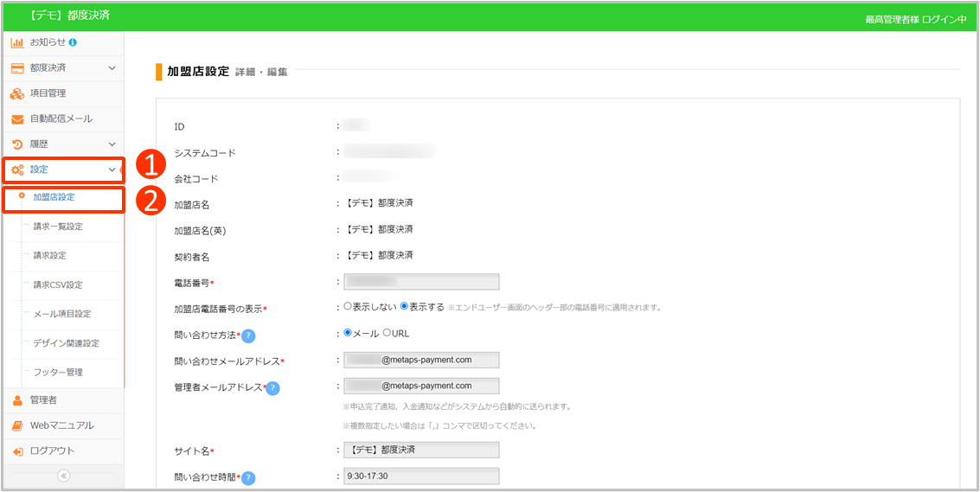Go to フッター管理 settings page
Viewport: 980px width, 492px height.
pos(58,372)
